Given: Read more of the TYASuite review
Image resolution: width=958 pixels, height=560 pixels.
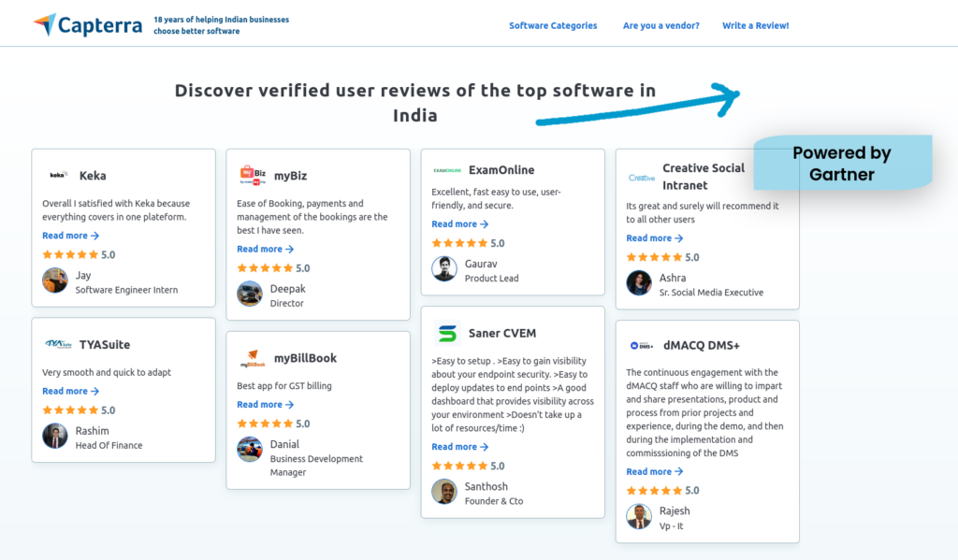Looking at the screenshot, I should 70,390.
